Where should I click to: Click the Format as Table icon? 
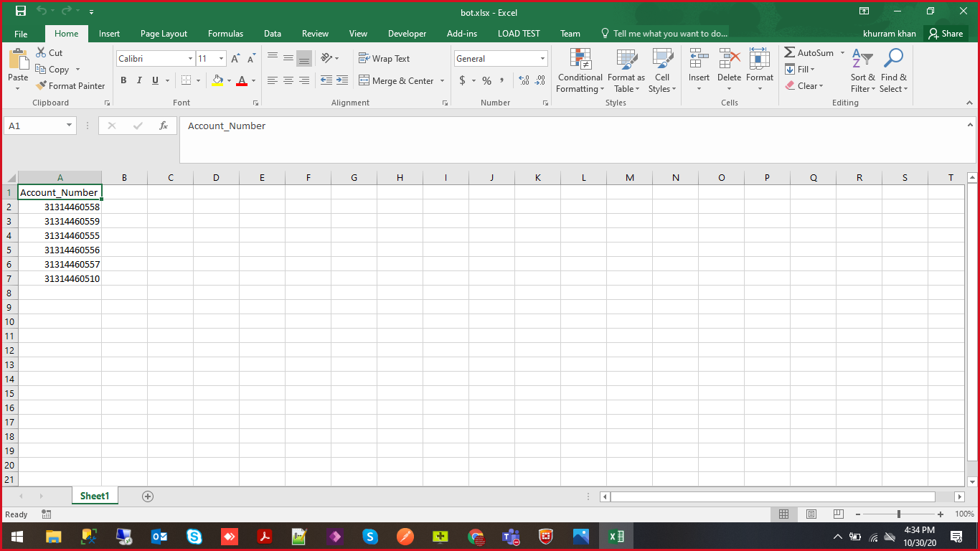[626, 60]
